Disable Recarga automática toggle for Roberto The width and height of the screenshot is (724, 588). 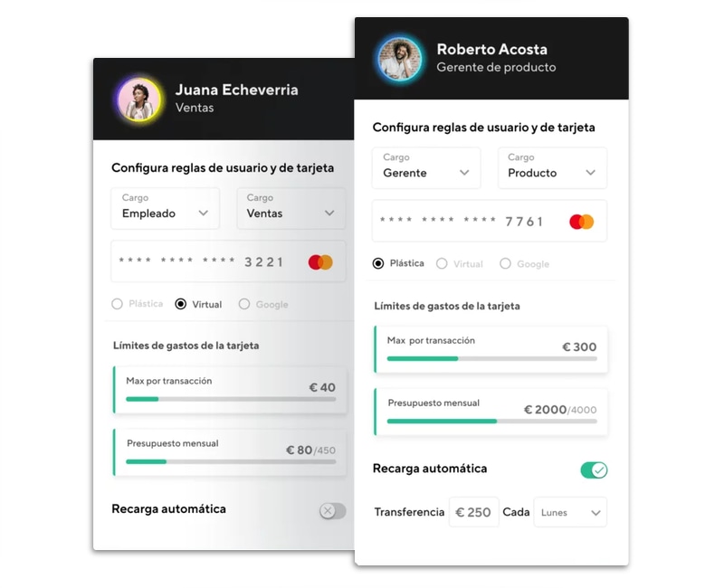click(x=594, y=470)
